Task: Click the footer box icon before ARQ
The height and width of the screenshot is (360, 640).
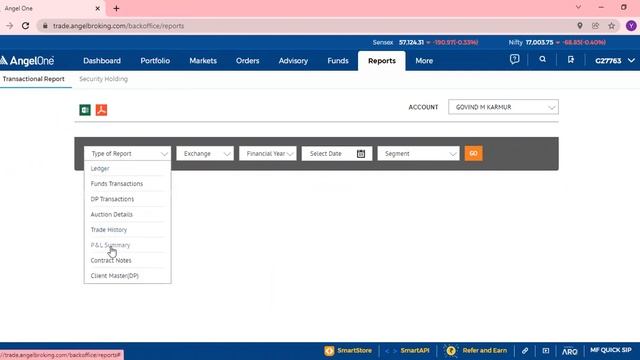Action: point(546,351)
